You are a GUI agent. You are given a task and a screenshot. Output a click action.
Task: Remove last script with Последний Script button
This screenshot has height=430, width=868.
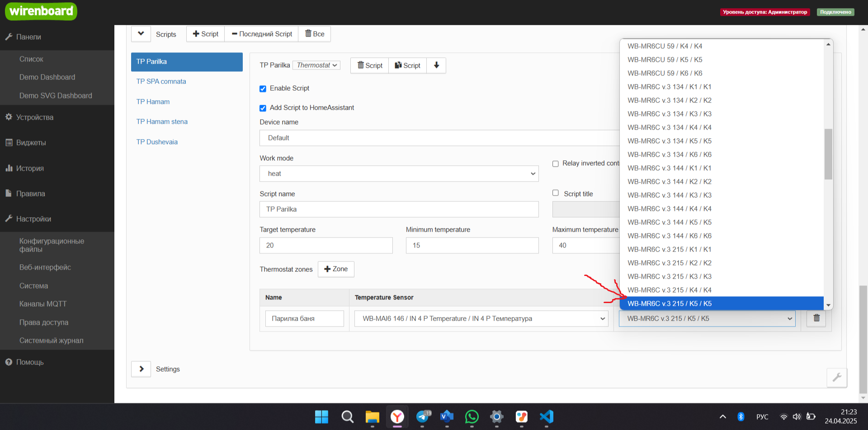click(x=262, y=34)
